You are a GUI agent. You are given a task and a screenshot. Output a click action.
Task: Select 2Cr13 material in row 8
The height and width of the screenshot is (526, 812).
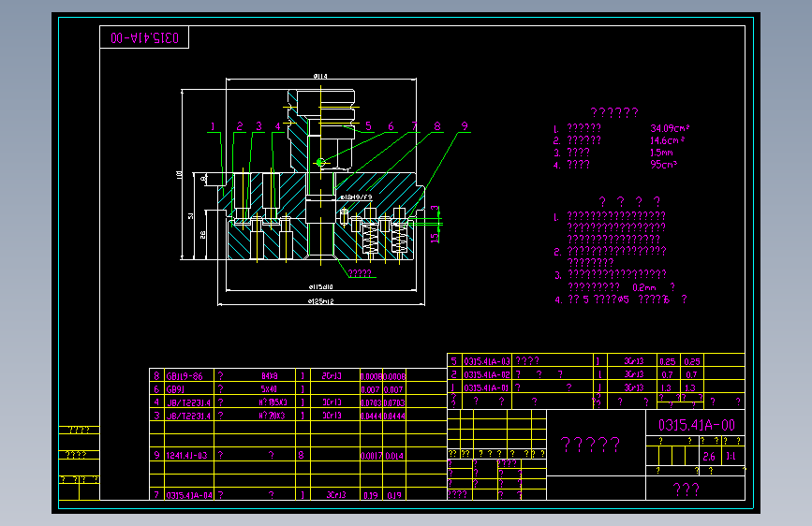click(332, 376)
